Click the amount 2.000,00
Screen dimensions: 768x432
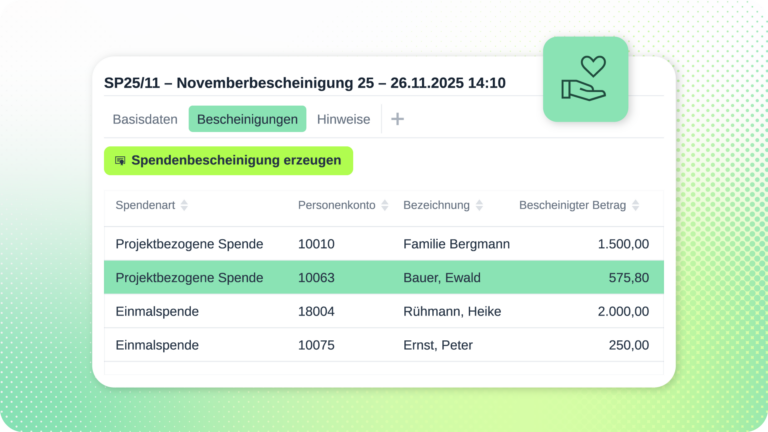pyautogui.click(x=623, y=311)
